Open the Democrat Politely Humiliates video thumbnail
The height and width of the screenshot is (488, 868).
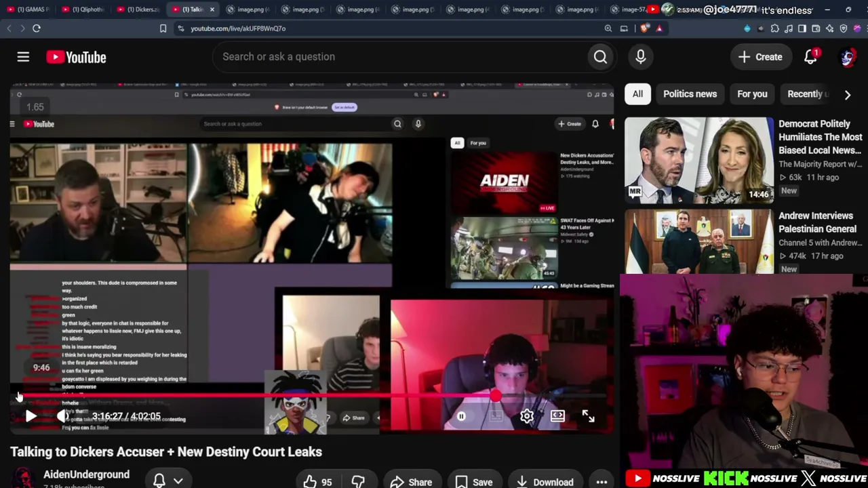tap(698, 160)
